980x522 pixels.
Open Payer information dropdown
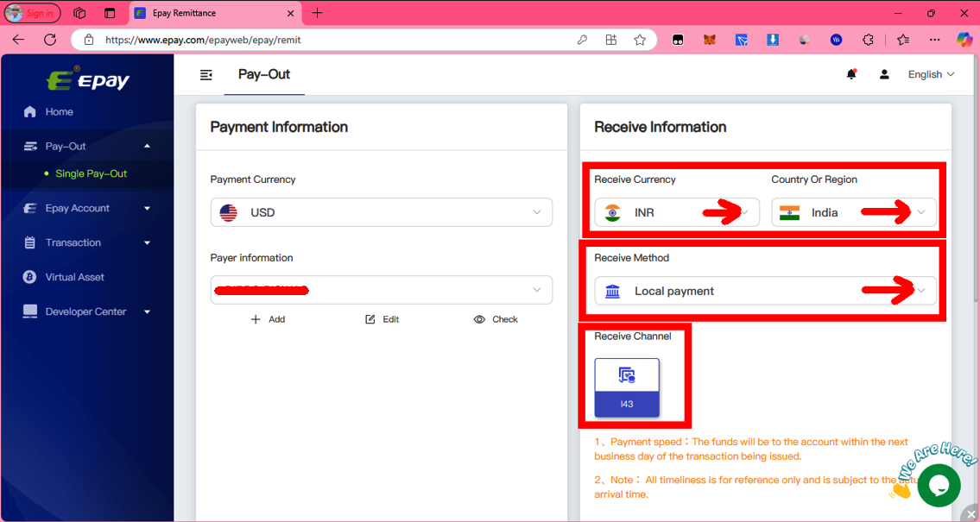click(x=382, y=290)
